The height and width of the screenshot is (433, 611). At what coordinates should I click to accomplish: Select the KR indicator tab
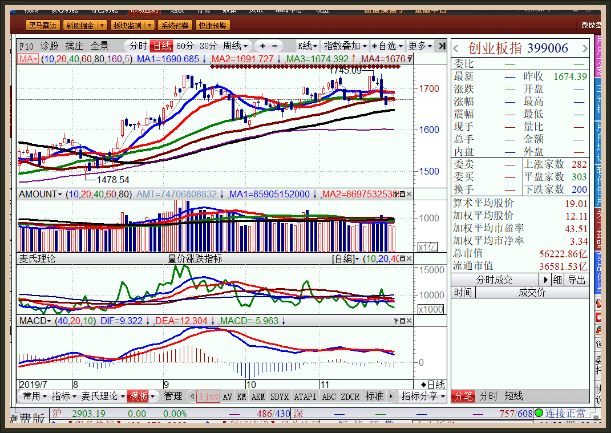tap(242, 396)
